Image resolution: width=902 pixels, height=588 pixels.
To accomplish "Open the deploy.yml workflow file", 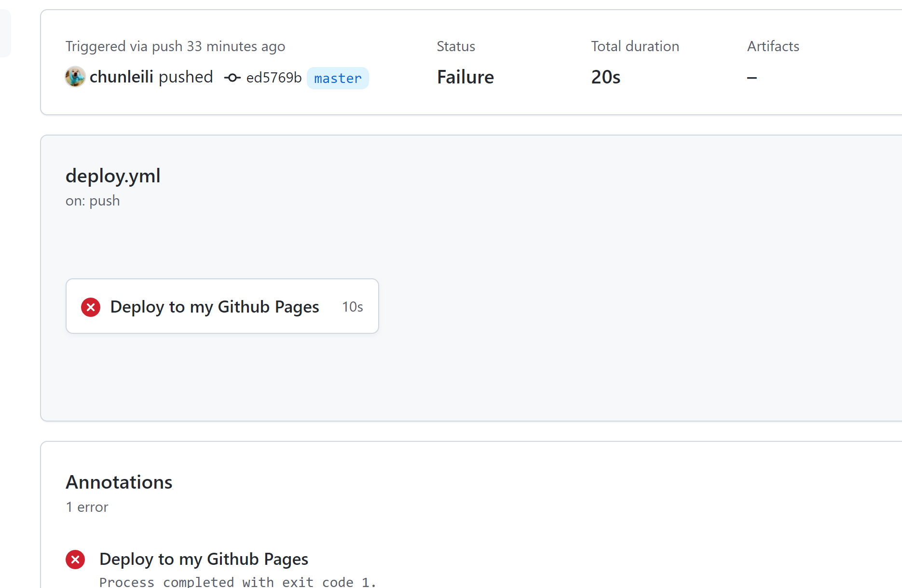I will pyautogui.click(x=113, y=176).
